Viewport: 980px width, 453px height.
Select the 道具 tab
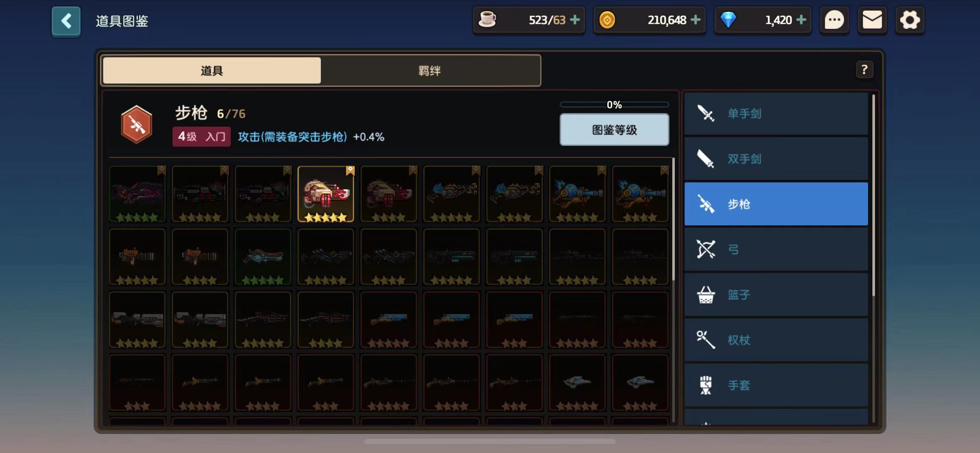(212, 70)
